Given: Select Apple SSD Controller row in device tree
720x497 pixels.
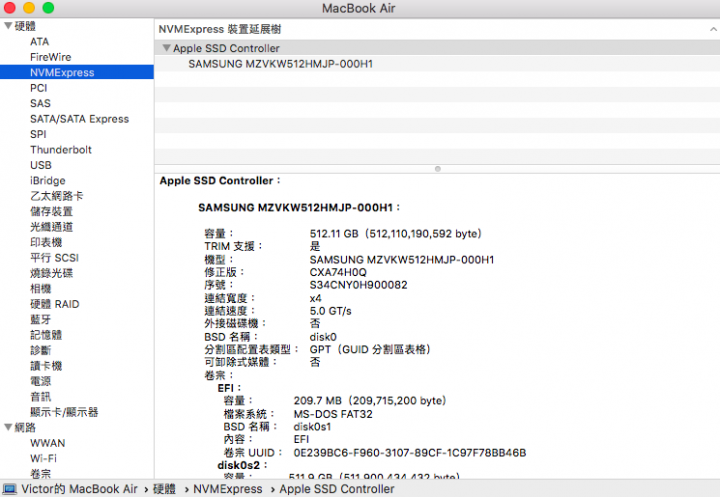Looking at the screenshot, I should point(437,48).
